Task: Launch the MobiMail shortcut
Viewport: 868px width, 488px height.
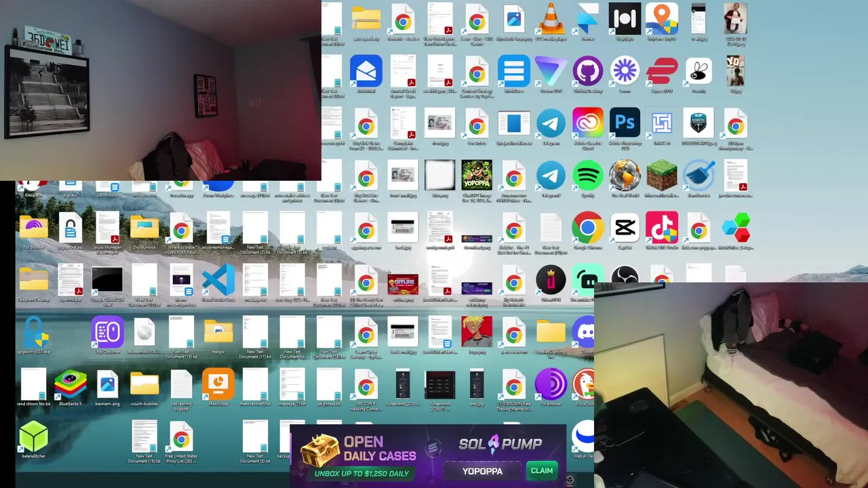Action: 366,71
